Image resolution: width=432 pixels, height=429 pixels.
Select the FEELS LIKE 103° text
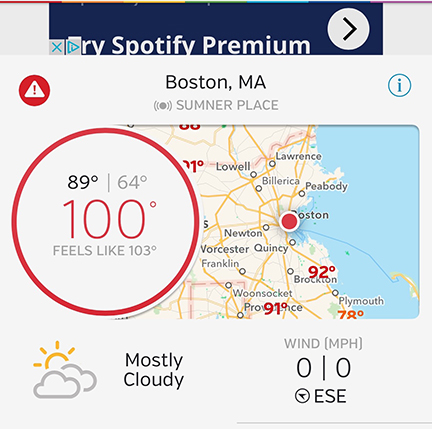[x=105, y=251]
